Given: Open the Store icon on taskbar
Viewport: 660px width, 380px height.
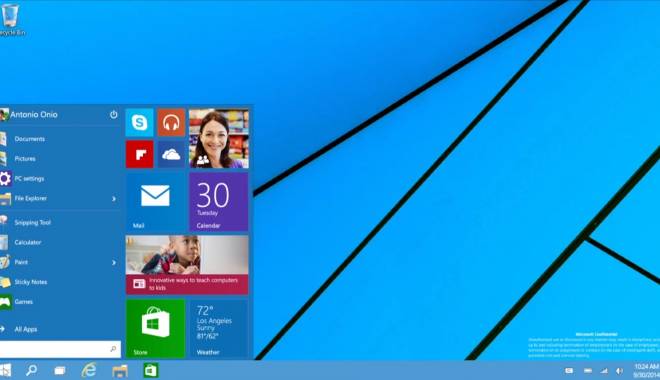Looking at the screenshot, I should point(151,370).
